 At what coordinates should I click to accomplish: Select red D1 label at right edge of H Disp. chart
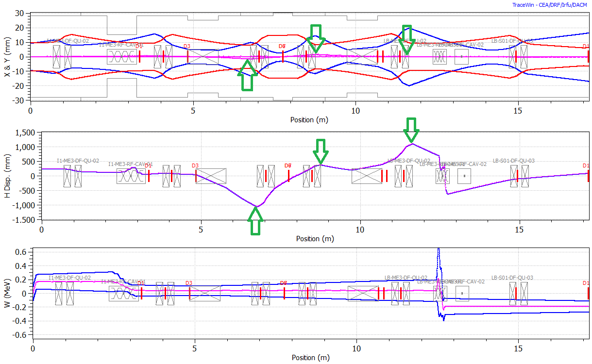pyautogui.click(x=586, y=165)
